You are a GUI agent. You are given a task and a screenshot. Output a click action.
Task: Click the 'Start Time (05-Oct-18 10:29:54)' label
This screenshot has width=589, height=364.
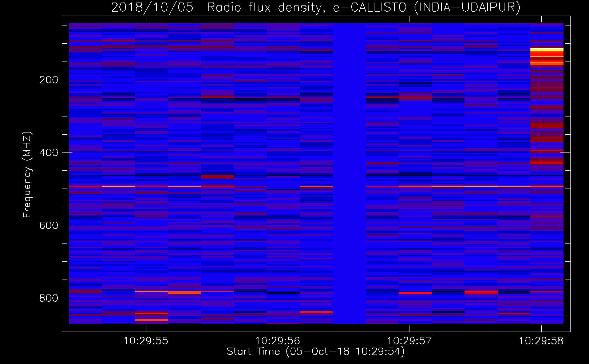pyautogui.click(x=316, y=352)
